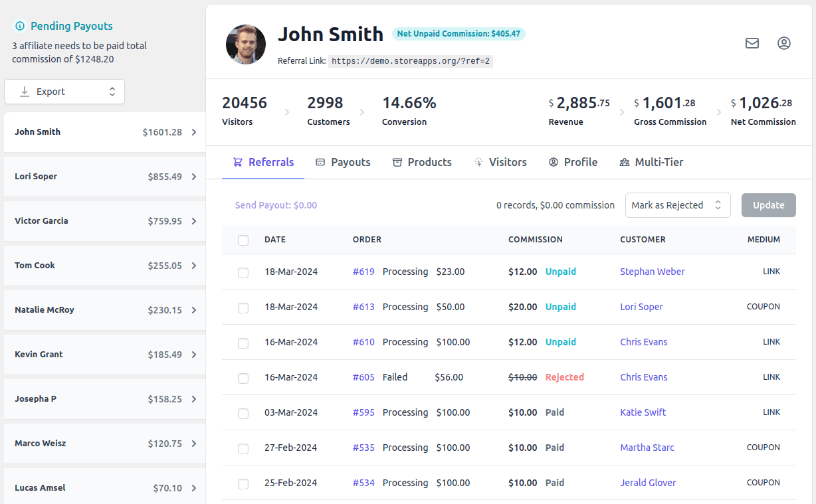Expand Natalie McRoy row chevron
The height and width of the screenshot is (504, 816).
[194, 310]
